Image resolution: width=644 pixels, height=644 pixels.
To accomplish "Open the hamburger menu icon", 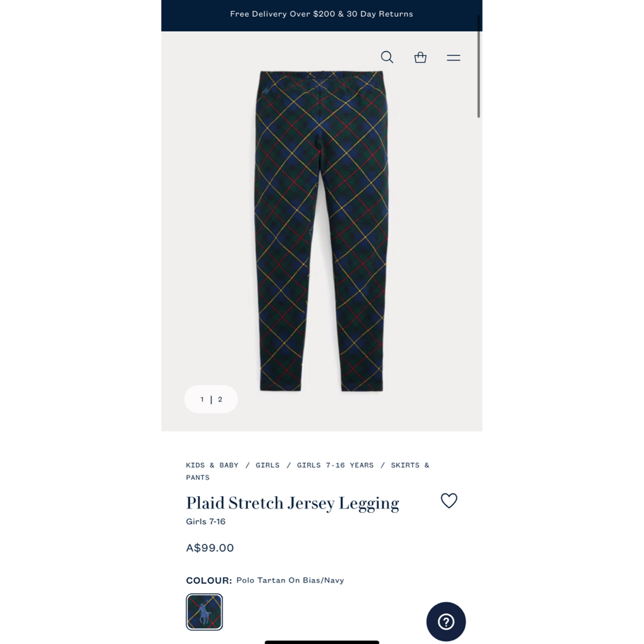I will tap(453, 58).
